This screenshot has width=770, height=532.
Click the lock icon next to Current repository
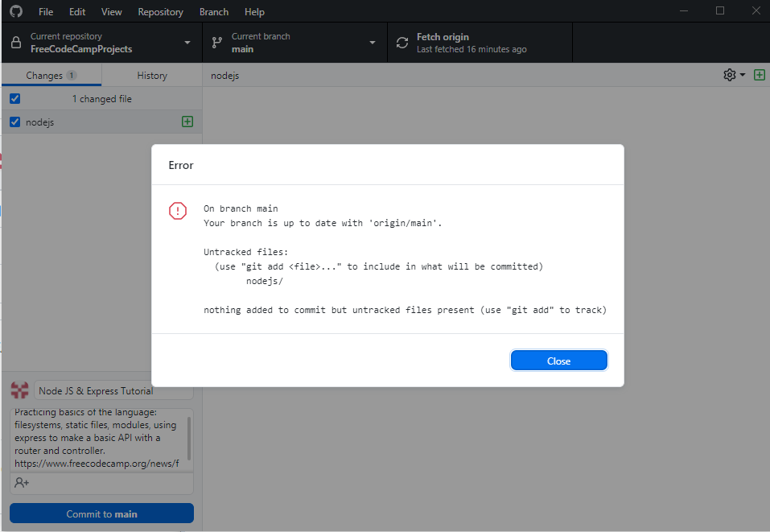pyautogui.click(x=18, y=42)
